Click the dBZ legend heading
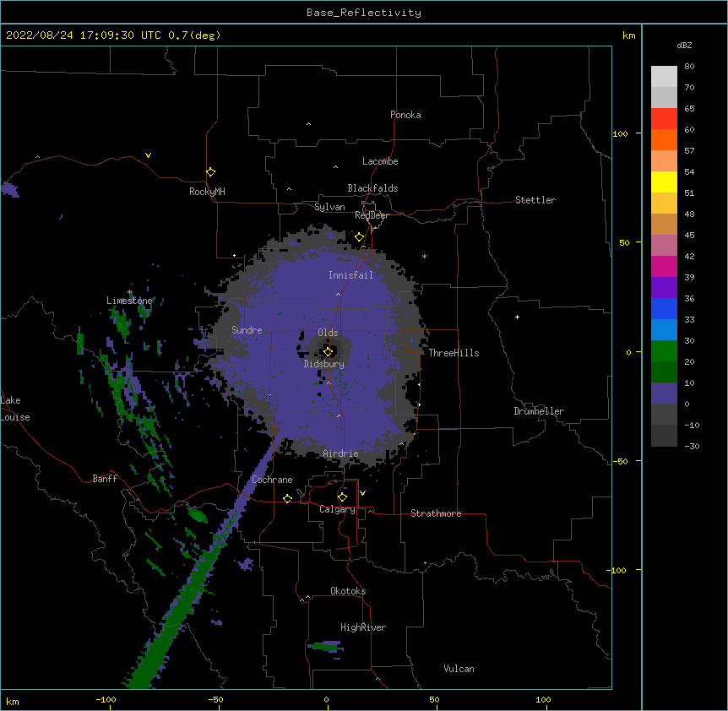728x711 pixels. (x=684, y=45)
